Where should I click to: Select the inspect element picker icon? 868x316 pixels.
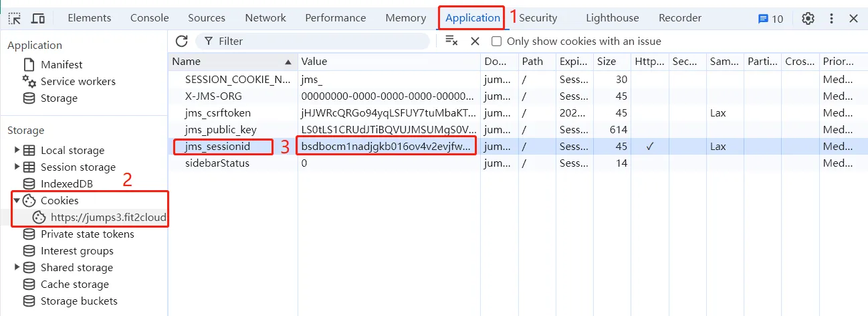click(15, 18)
